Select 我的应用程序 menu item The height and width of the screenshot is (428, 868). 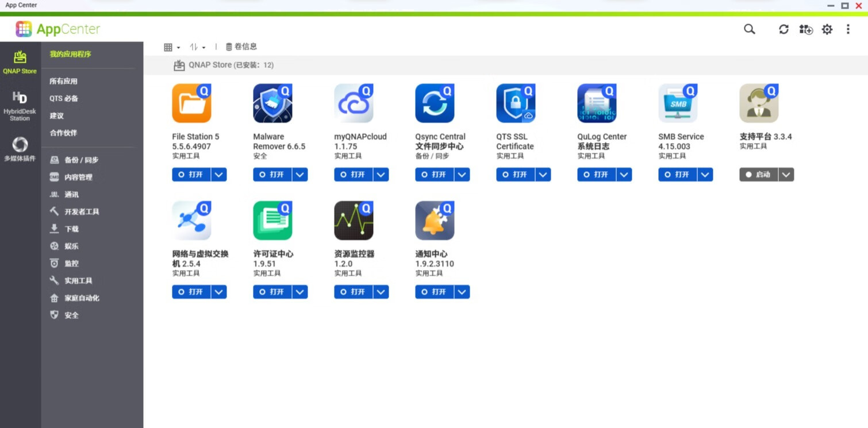[x=70, y=54]
